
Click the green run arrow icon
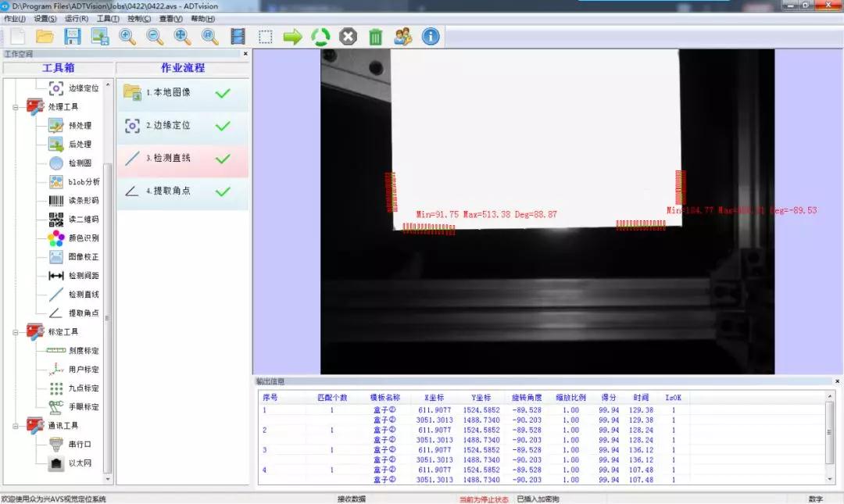tap(292, 37)
